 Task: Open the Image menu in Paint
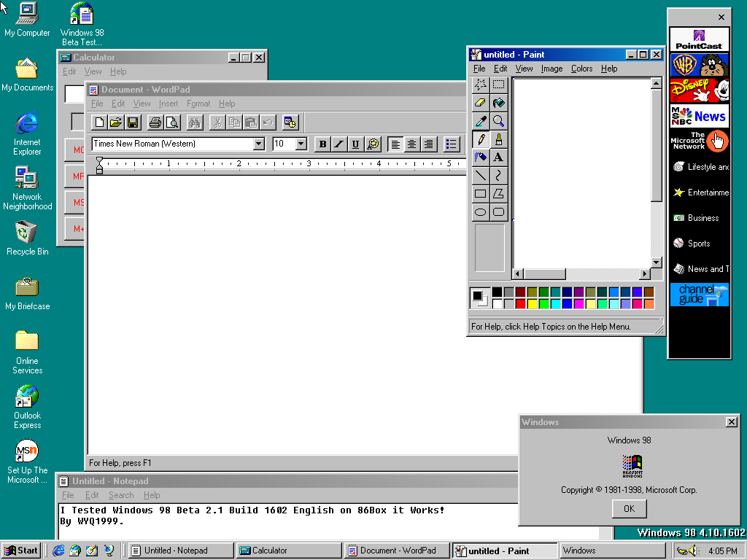(x=551, y=69)
